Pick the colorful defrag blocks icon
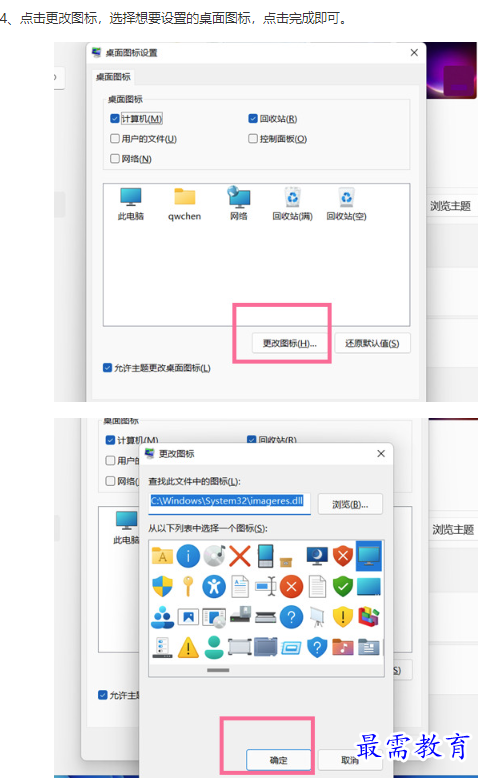This screenshot has height=778, width=478. (x=369, y=618)
